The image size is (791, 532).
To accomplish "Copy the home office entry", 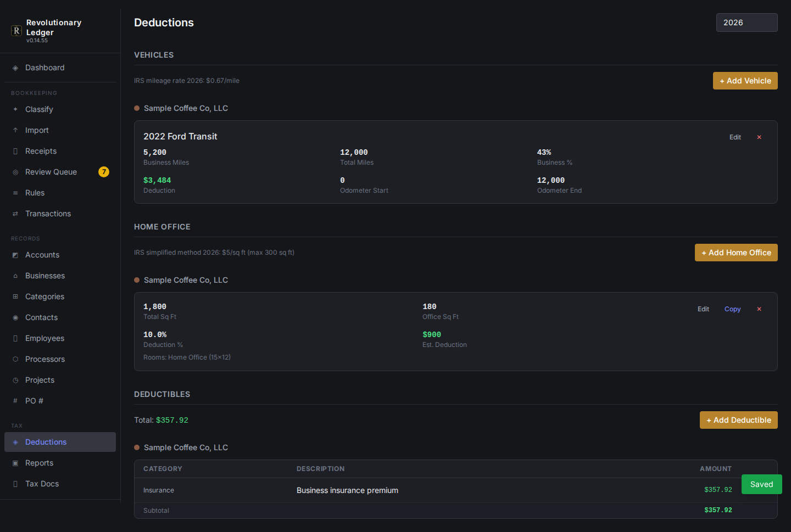I will pos(732,309).
